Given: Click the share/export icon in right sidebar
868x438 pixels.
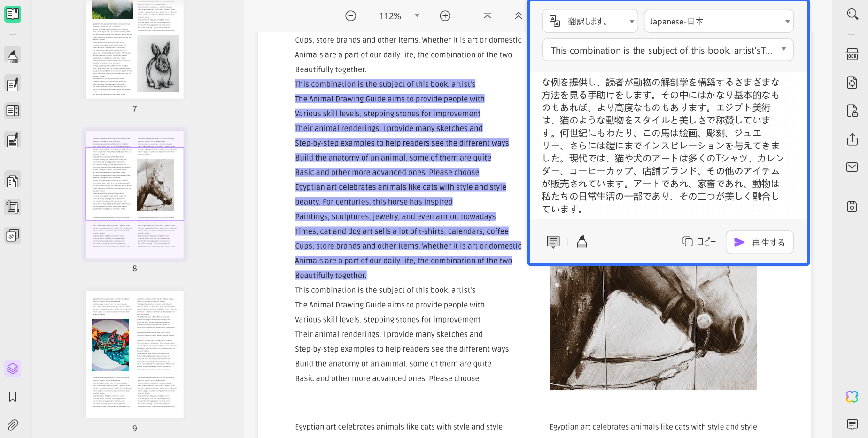Looking at the screenshot, I should click(852, 139).
